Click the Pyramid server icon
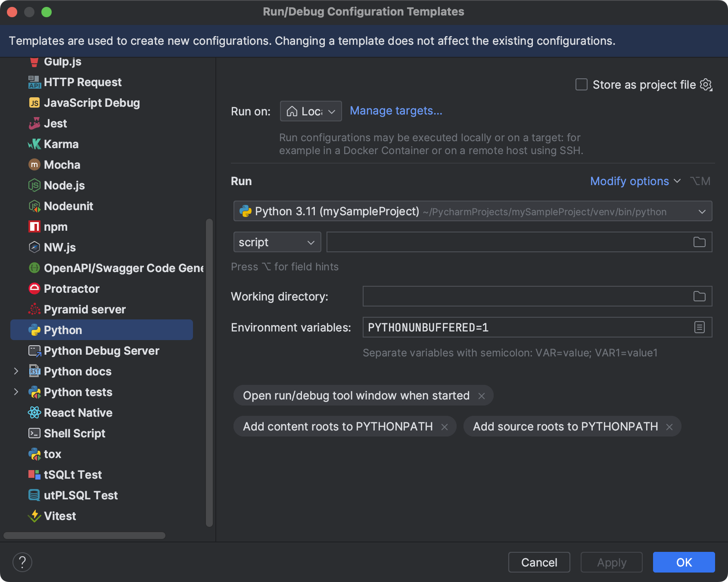The width and height of the screenshot is (728, 582). pos(34,309)
